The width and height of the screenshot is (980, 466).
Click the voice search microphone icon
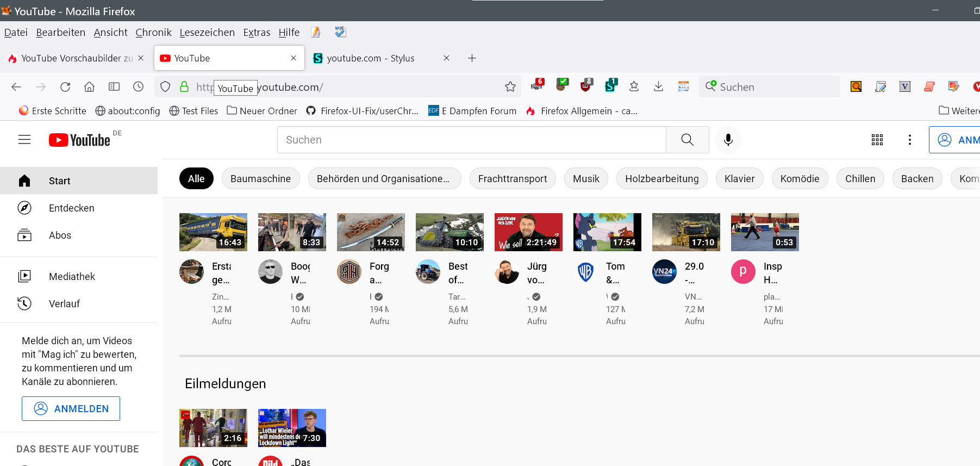point(728,140)
